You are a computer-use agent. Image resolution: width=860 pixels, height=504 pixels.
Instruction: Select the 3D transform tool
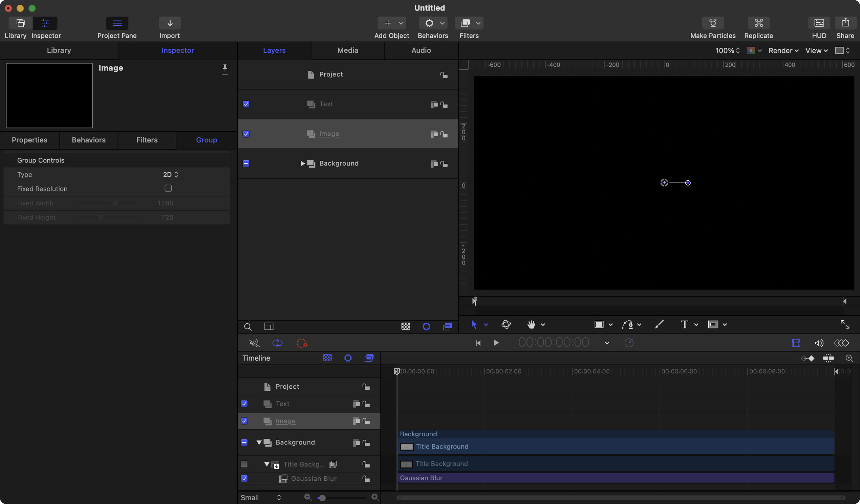pyautogui.click(x=506, y=324)
